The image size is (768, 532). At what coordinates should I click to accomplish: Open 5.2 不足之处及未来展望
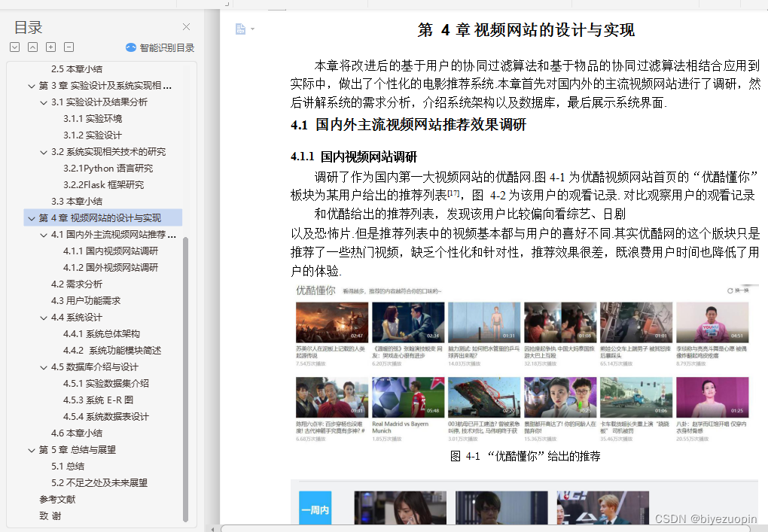point(99,483)
